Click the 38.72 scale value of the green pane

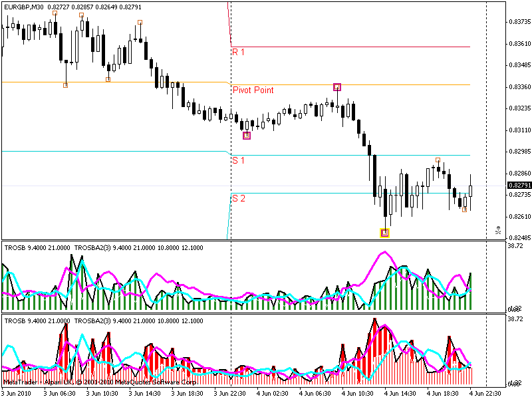point(515,246)
